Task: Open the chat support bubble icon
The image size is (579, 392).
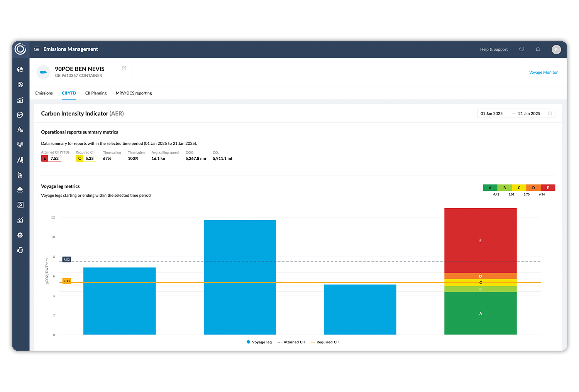Action: (x=521, y=49)
